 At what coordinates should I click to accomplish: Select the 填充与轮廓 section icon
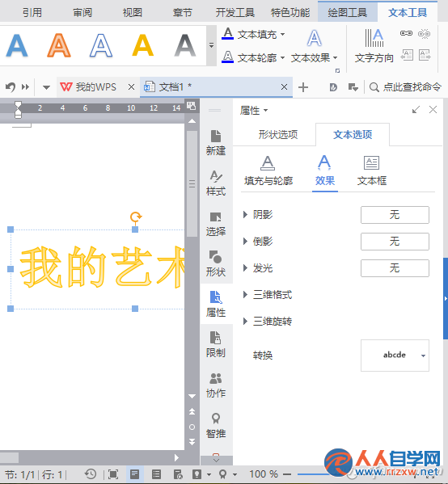click(268, 163)
